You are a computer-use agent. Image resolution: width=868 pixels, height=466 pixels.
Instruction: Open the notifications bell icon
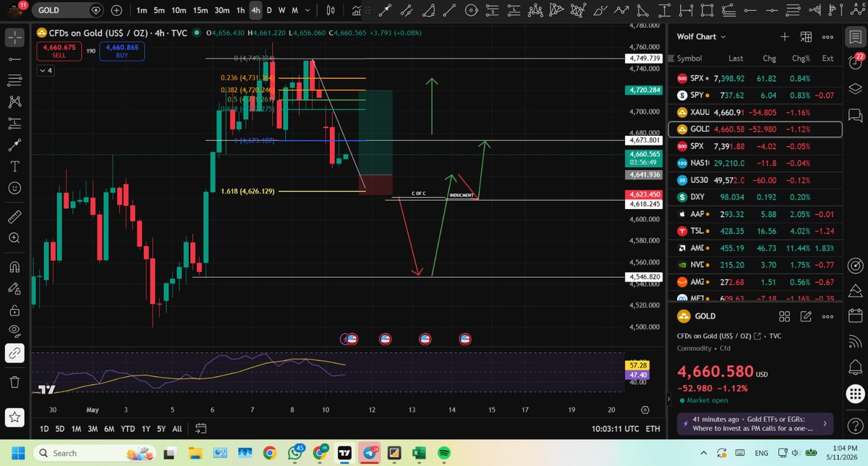(854, 368)
